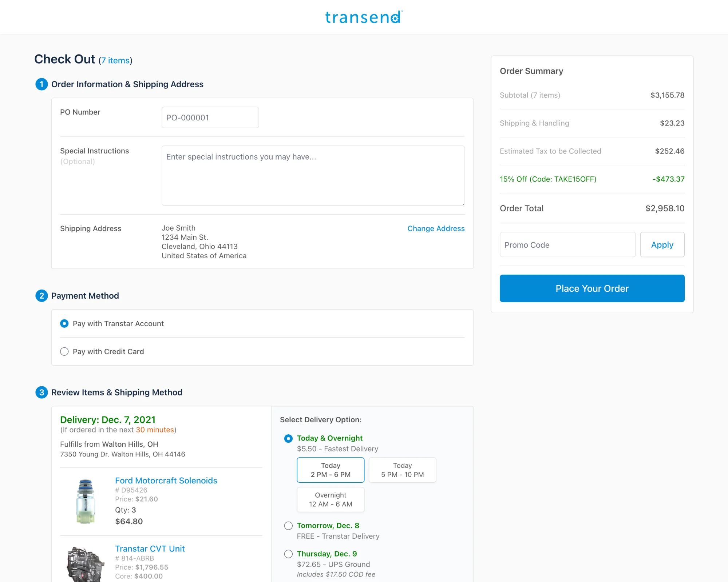Screen dimensions: 728x582
Task: Click the step 2 Payment Method badge
Action: pyautogui.click(x=41, y=296)
